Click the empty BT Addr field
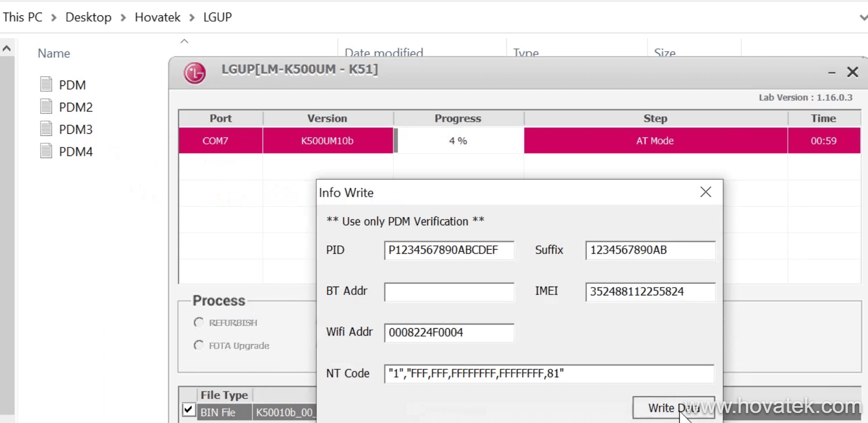868x423 pixels. coord(449,292)
